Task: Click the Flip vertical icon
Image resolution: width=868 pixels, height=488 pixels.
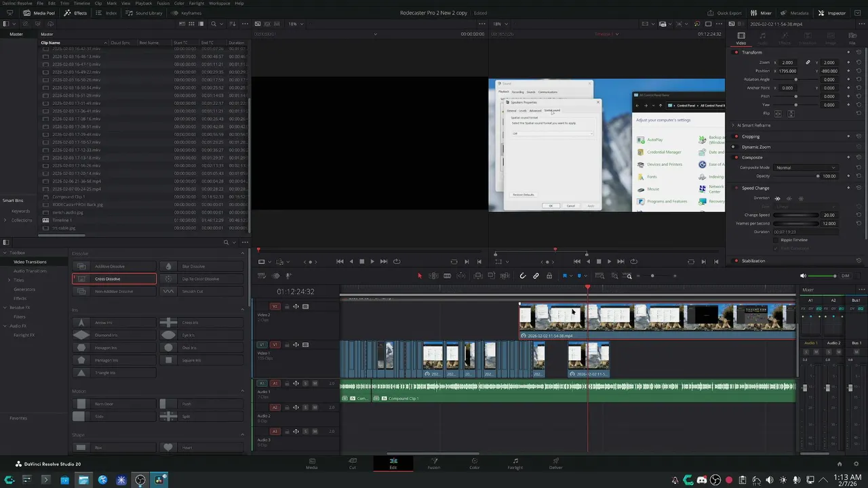Action: tap(791, 113)
